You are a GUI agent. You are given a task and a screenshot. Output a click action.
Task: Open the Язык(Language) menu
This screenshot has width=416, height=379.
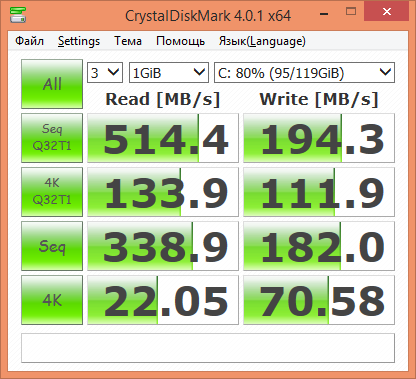point(262,41)
